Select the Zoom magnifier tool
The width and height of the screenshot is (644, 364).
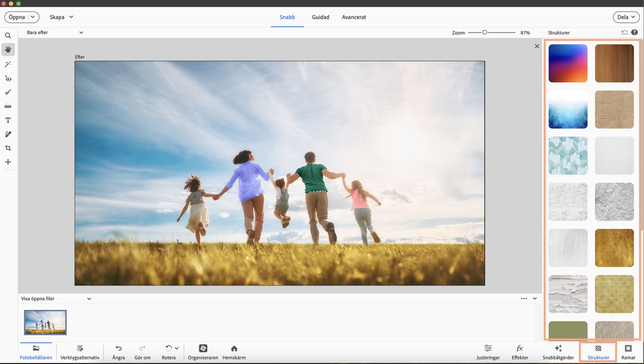pyautogui.click(x=8, y=36)
